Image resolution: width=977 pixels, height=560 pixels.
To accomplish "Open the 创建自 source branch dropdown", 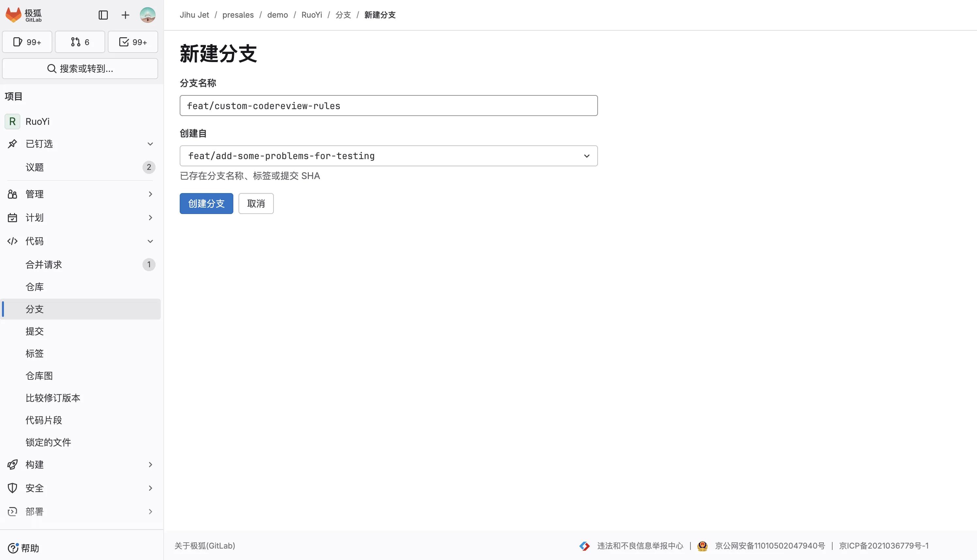I will (389, 156).
